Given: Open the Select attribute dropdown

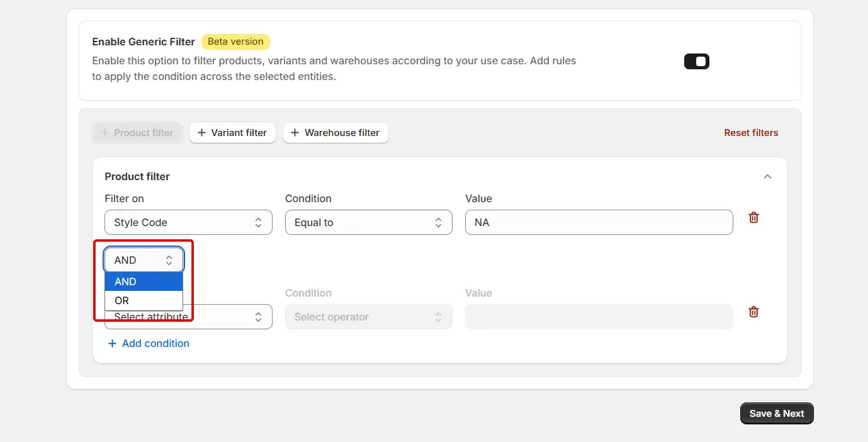Looking at the screenshot, I should click(188, 317).
